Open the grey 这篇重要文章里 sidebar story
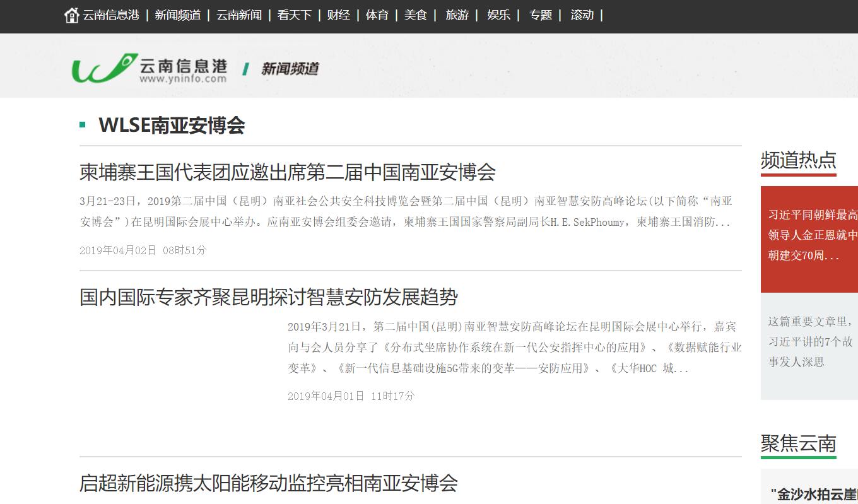858x504 pixels. click(x=810, y=341)
